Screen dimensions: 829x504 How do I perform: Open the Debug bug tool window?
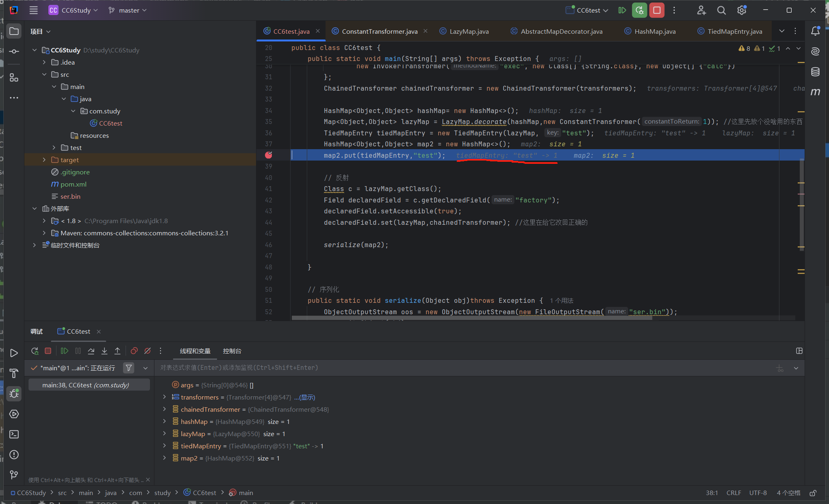click(14, 393)
